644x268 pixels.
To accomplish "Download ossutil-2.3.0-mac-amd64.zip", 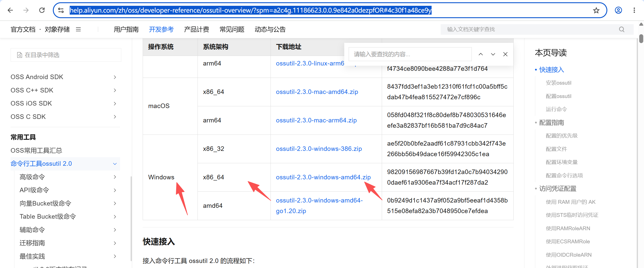I will (317, 92).
